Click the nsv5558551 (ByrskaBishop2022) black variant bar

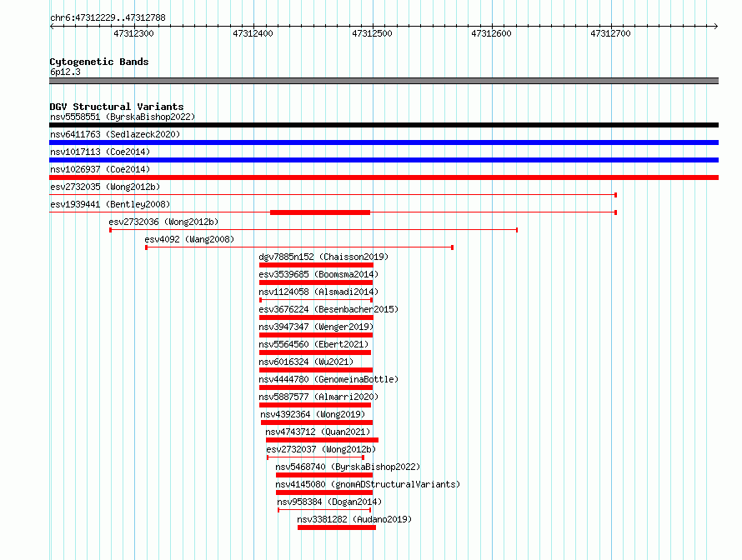click(x=384, y=125)
